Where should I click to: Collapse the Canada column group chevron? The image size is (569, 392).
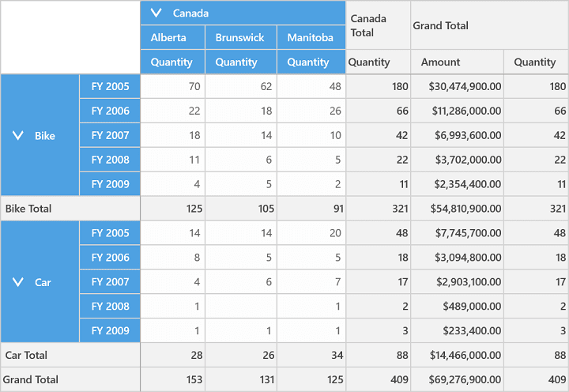pyautogui.click(x=156, y=13)
